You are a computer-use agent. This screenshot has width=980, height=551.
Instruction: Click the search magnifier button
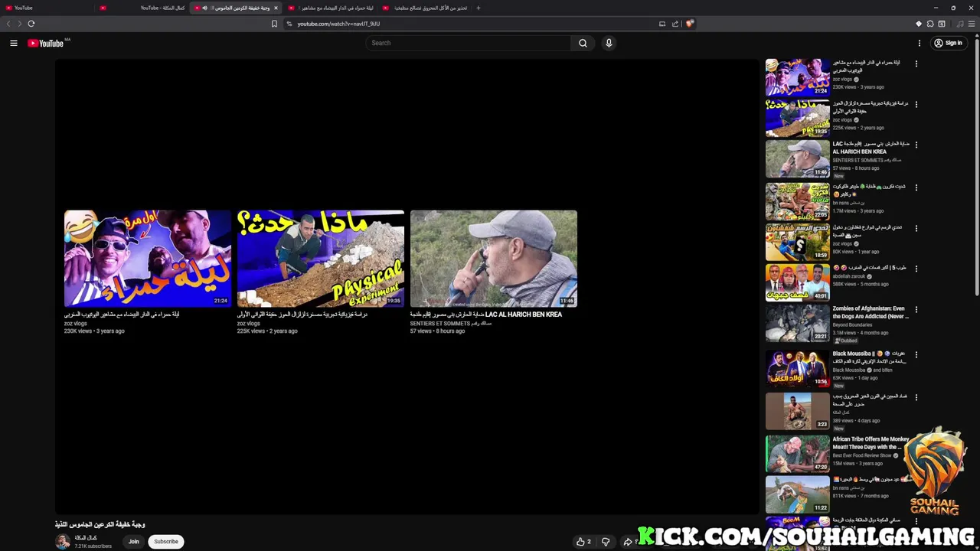tap(583, 43)
